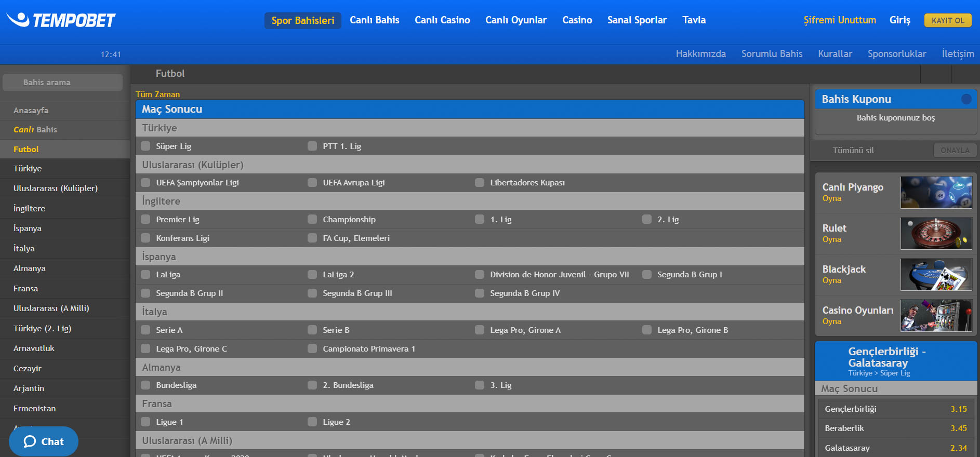Tick the Ligue 1 checkbox

(145, 422)
